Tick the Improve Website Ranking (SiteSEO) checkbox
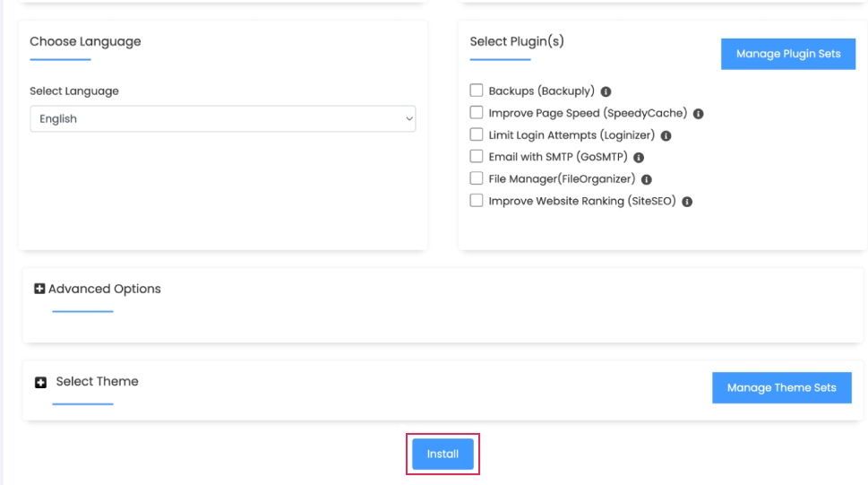Screen dimensions: 868x485 pyautogui.click(x=476, y=201)
